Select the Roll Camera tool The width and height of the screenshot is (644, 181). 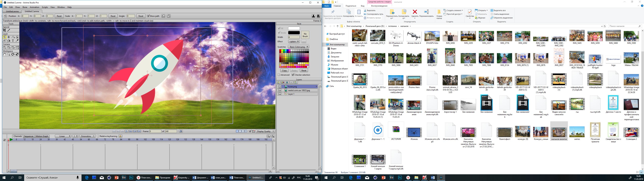click(17, 47)
